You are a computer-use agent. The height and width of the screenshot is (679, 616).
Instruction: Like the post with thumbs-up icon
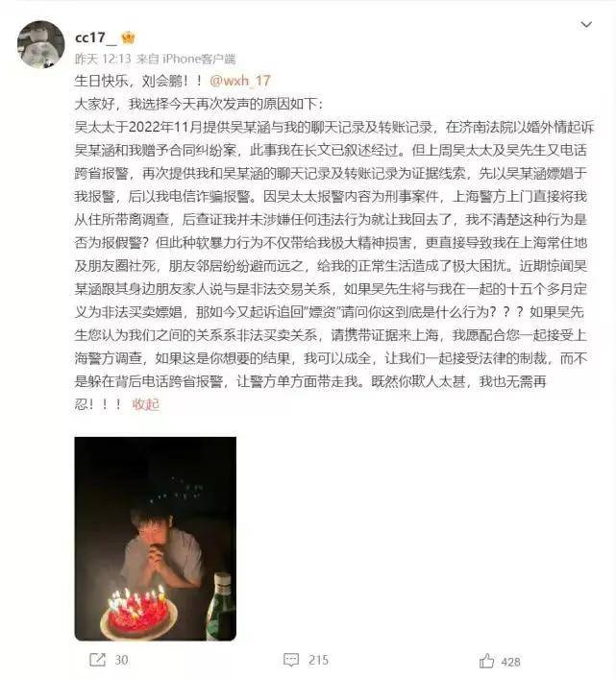pyautogui.click(x=486, y=661)
